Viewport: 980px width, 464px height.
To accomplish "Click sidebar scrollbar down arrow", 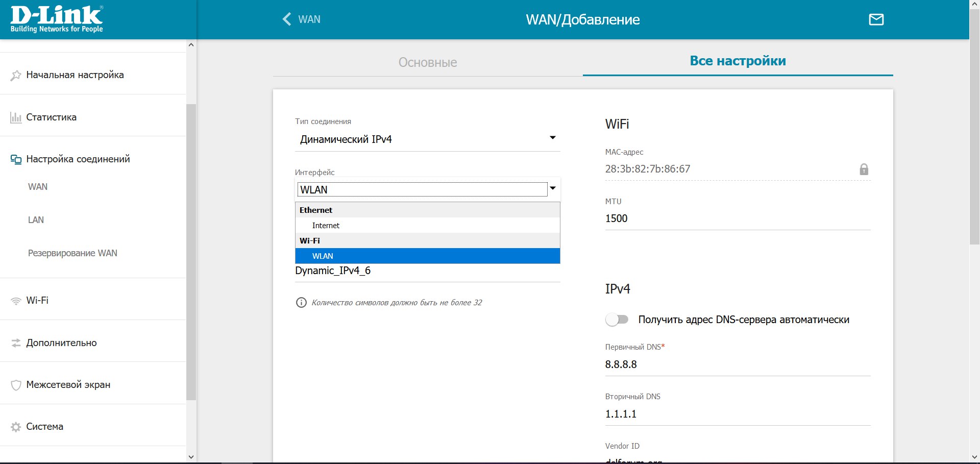I will coord(191,457).
